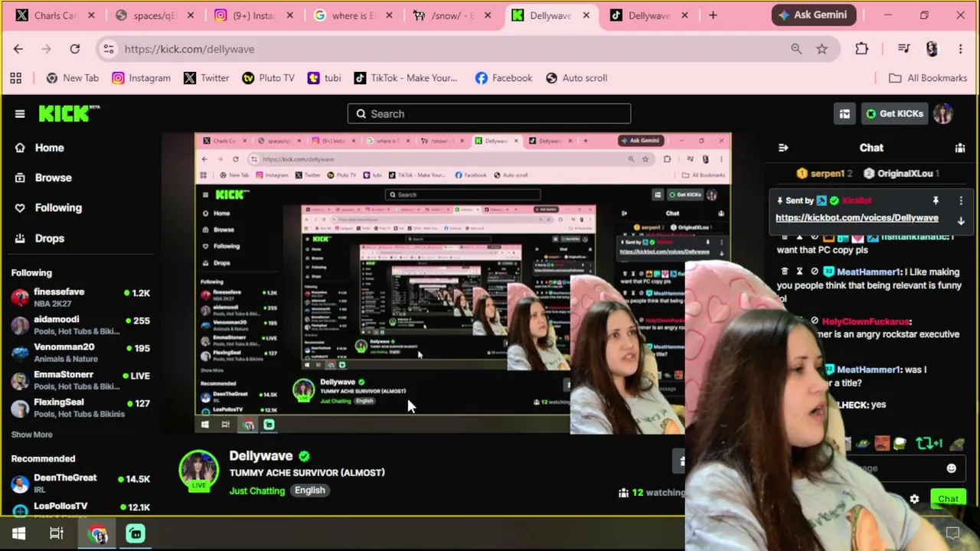
Task: Open the user profile avatar menu
Action: click(943, 114)
